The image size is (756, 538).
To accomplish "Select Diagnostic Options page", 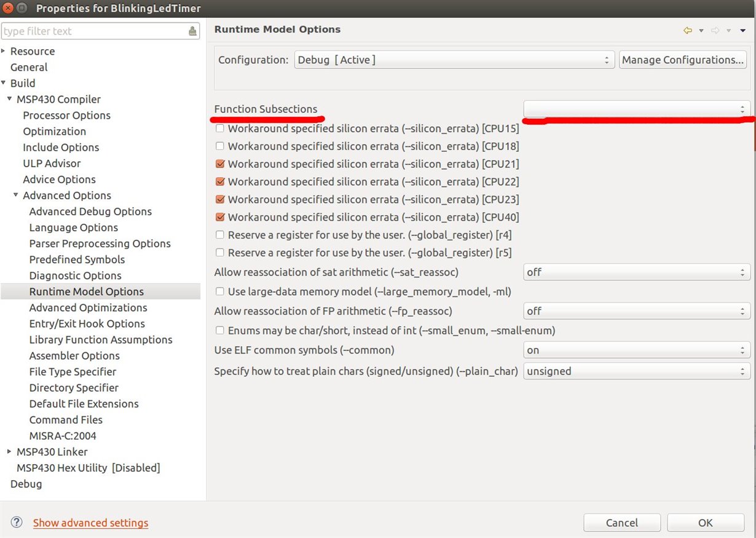I will [x=76, y=275].
